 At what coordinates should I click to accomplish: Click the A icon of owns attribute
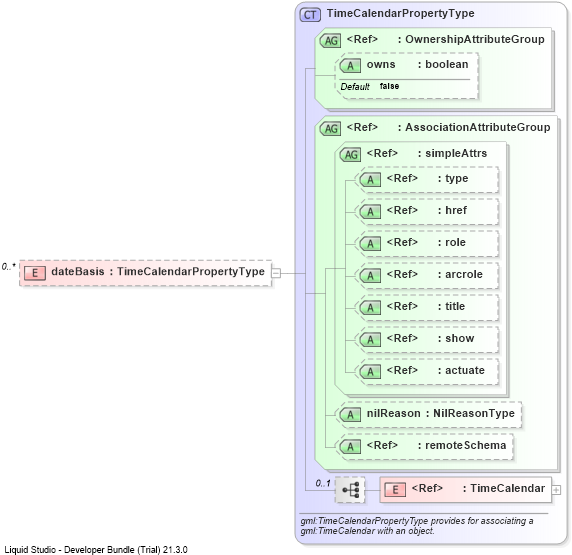[350, 66]
